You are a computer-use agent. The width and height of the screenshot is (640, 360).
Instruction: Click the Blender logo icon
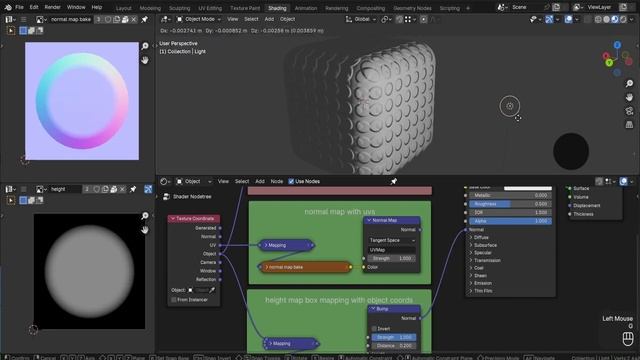point(7,7)
